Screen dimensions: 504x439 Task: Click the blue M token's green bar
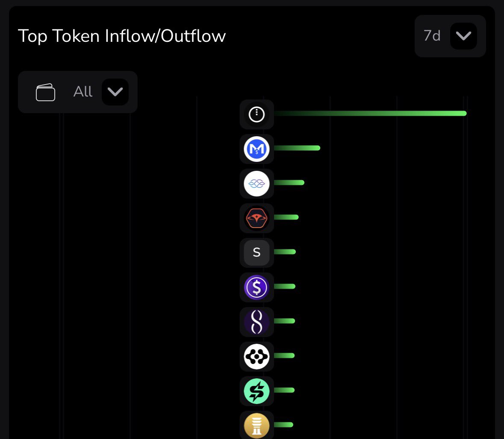pyautogui.click(x=297, y=148)
